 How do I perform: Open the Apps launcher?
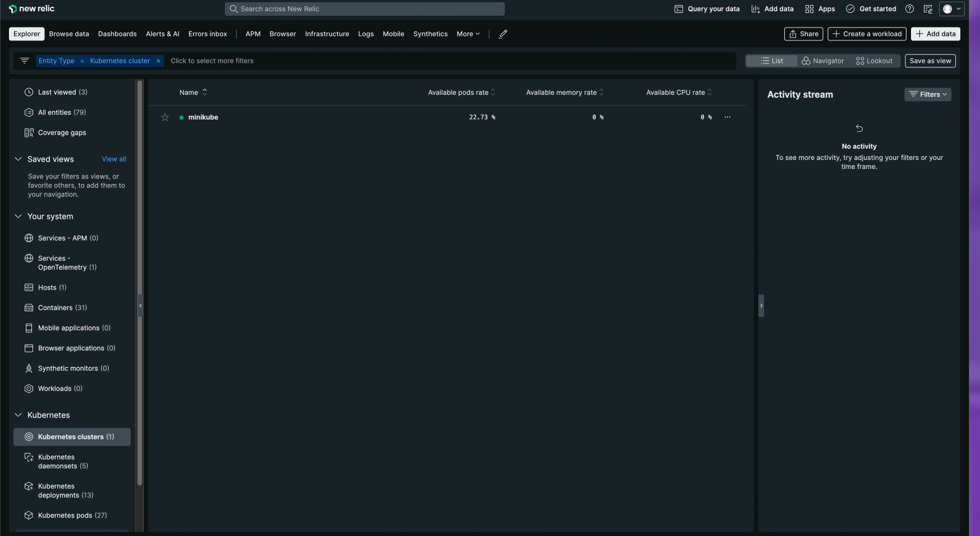click(820, 9)
